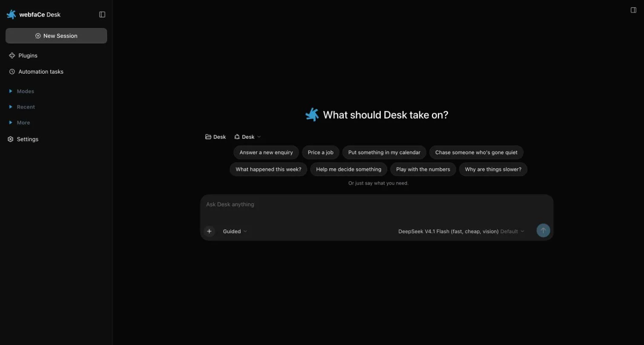Click the Automation tasks clock icon
The image size is (644, 345).
(12, 72)
